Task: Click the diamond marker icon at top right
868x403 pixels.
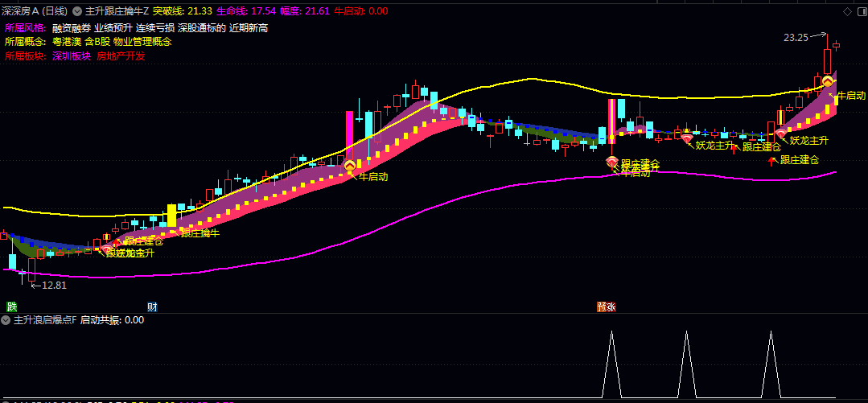Action: (848, 11)
